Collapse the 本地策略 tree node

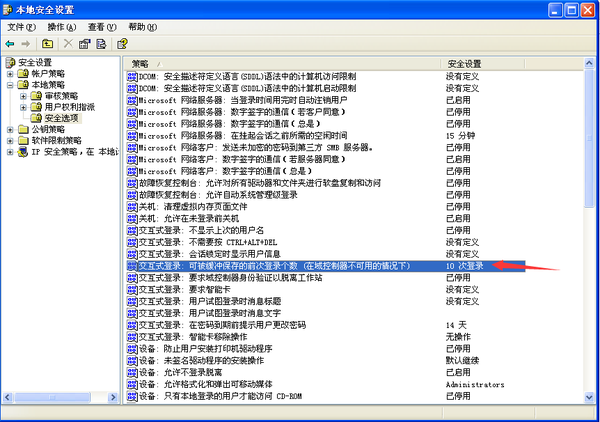10,85
